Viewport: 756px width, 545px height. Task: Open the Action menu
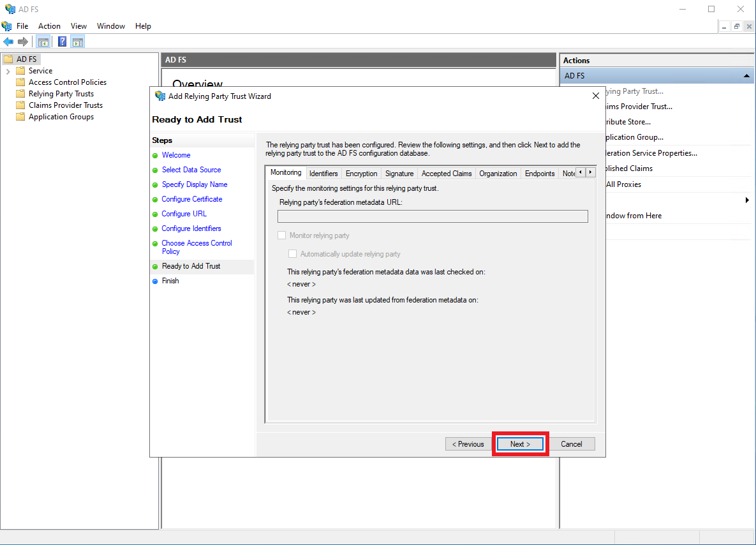point(49,26)
